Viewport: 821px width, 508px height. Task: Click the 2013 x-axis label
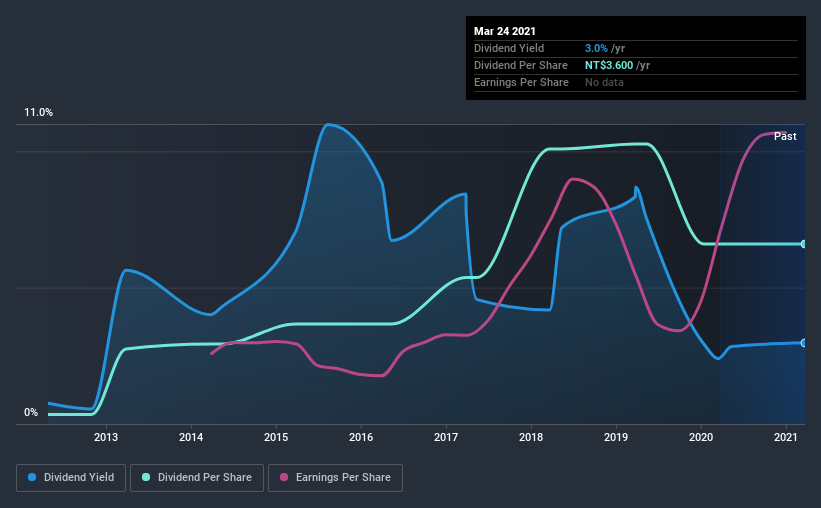(x=106, y=437)
